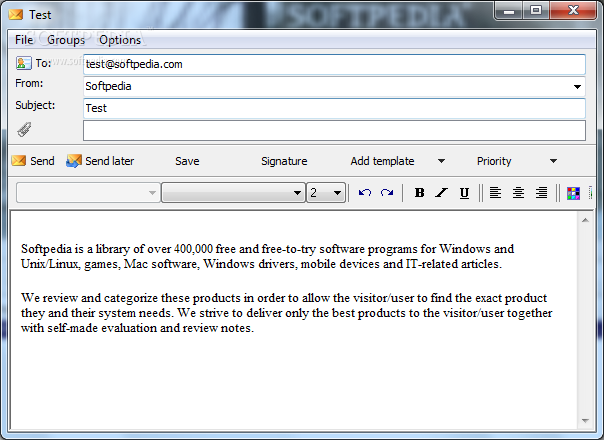Toggle bold formatting
Viewport: 604px width, 440px height.
click(419, 192)
